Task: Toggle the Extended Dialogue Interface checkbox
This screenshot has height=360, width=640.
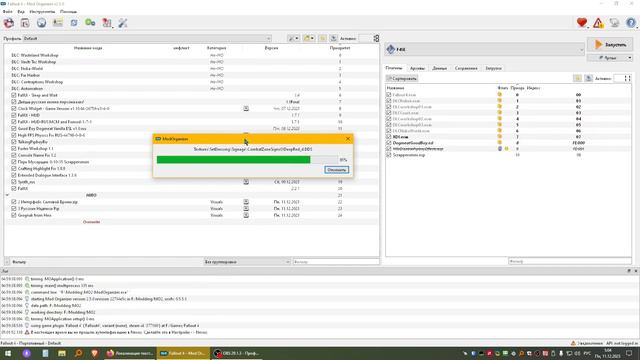Action: pyautogui.click(x=14, y=175)
